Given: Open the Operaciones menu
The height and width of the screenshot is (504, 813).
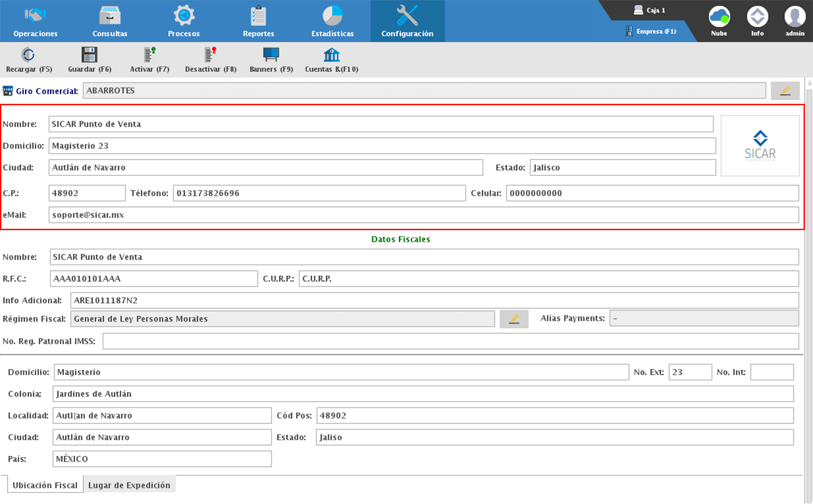Looking at the screenshot, I should tap(36, 21).
